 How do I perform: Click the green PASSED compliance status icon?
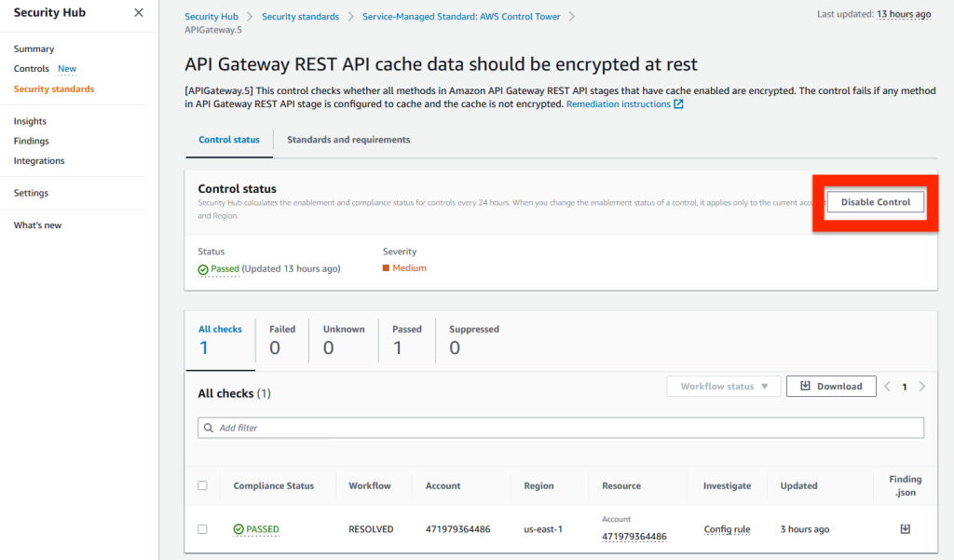[238, 529]
